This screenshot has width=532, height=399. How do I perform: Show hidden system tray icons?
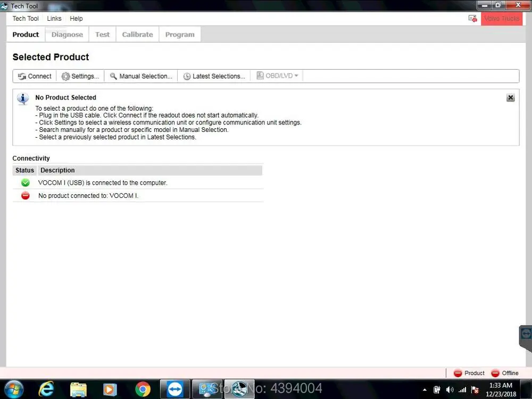(425, 390)
